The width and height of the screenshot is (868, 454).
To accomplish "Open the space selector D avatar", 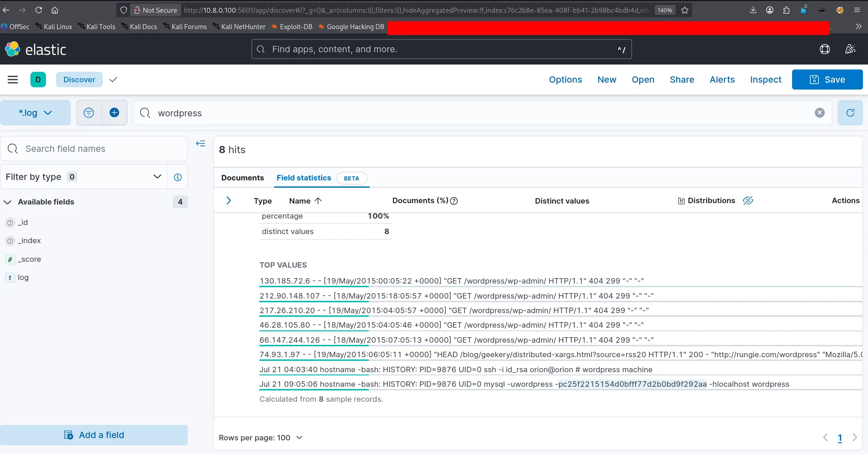I will point(38,80).
